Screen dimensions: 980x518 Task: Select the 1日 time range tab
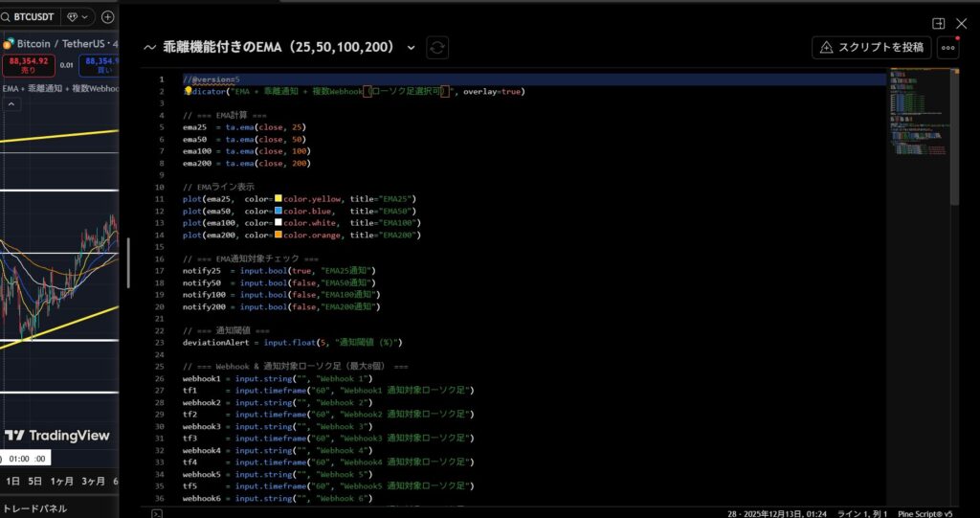13,481
